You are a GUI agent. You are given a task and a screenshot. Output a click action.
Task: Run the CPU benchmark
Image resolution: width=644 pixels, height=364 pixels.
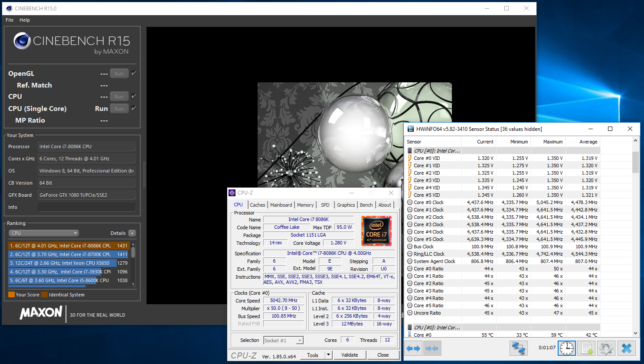[x=119, y=97]
